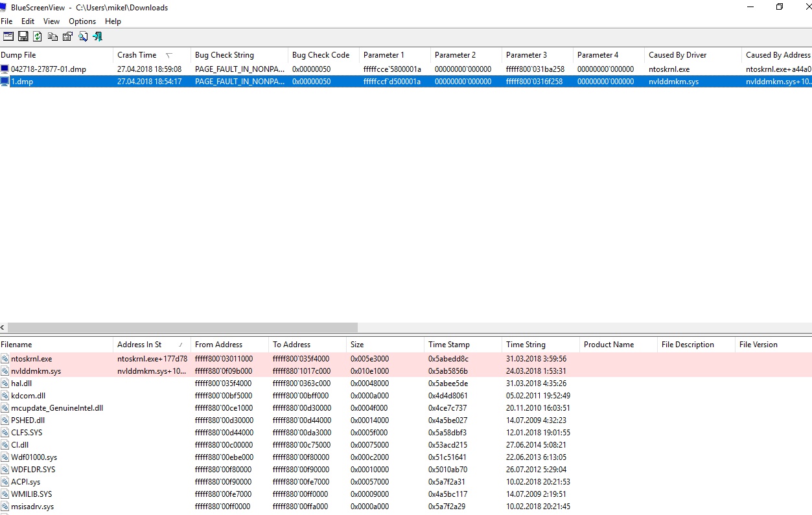This screenshot has height=515, width=812.
Task: Select the nvlddmkm.sys driver row
Action: tap(36, 371)
